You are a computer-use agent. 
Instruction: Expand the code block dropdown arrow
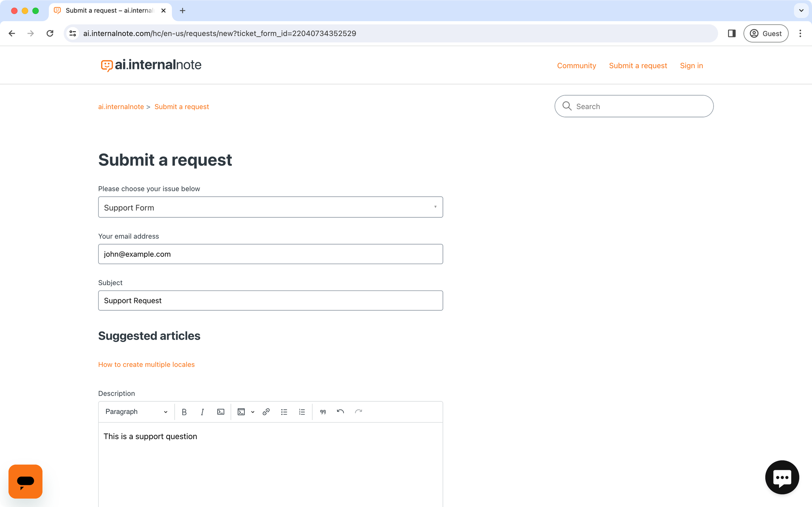253,412
